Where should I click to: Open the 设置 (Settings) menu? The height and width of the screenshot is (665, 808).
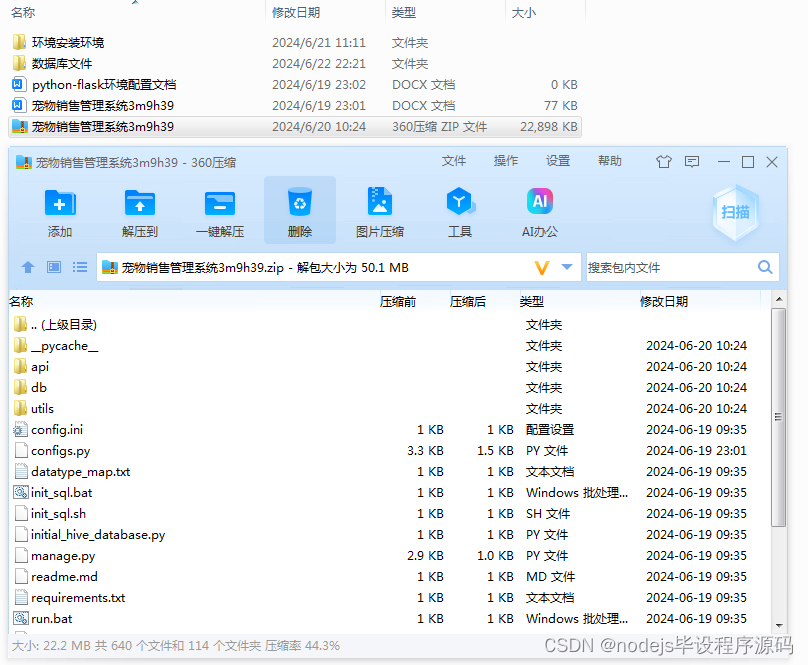point(558,161)
